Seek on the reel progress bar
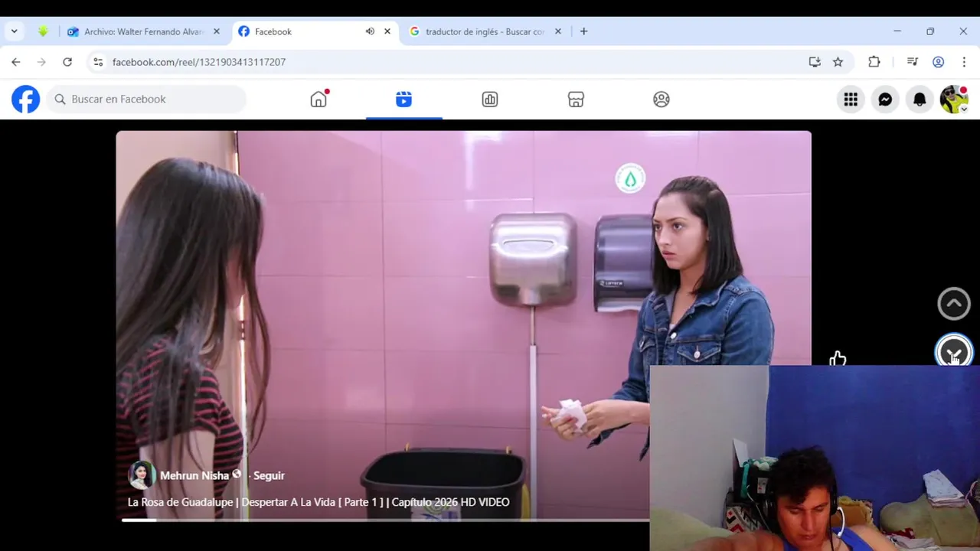The image size is (980, 551). click(386, 520)
